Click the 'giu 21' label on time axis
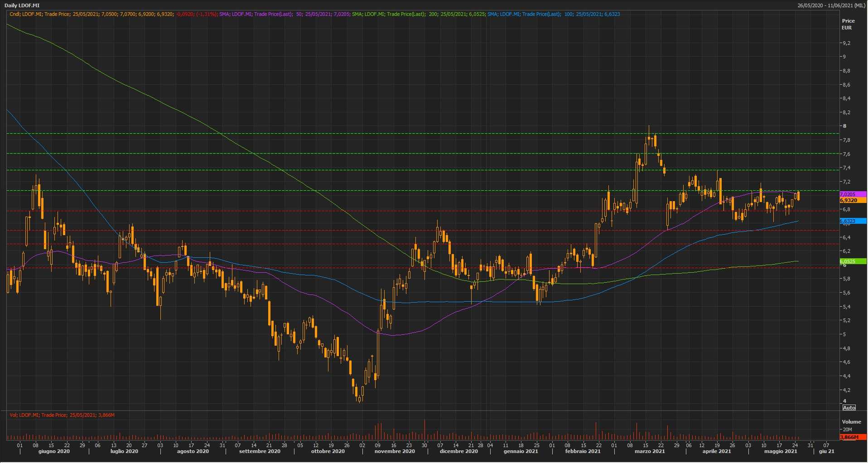868x463 pixels. (826, 451)
